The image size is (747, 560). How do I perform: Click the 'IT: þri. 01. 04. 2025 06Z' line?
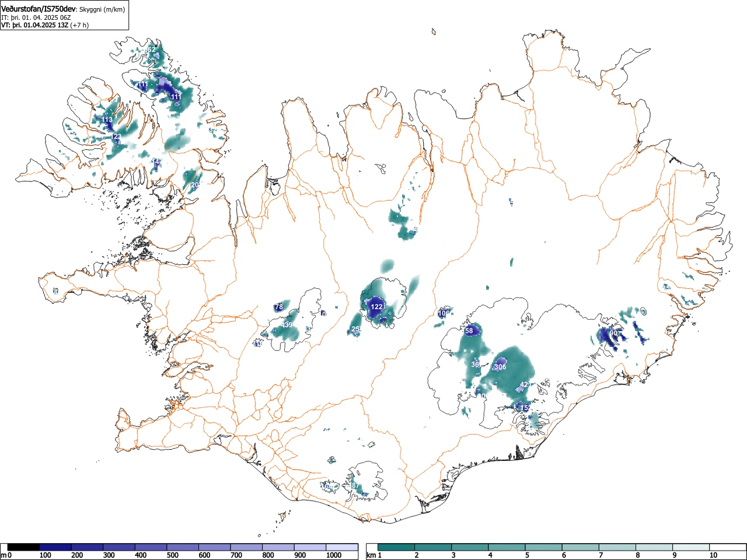point(36,17)
